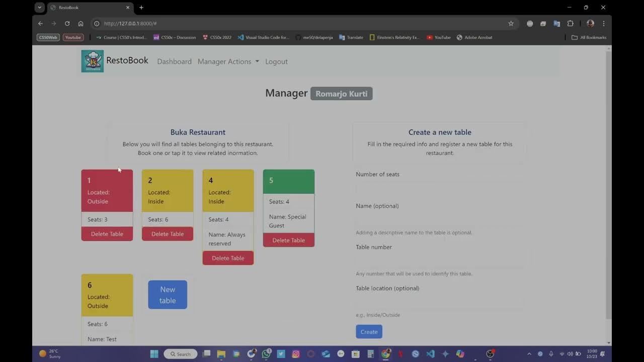Close the RestoBook tab
The width and height of the screenshot is (644, 362).
[x=128, y=8]
